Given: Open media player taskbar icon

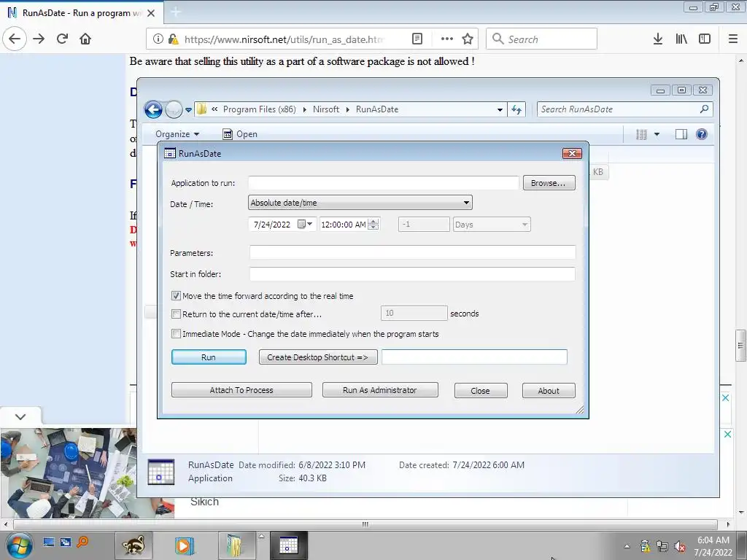Looking at the screenshot, I should point(185,545).
